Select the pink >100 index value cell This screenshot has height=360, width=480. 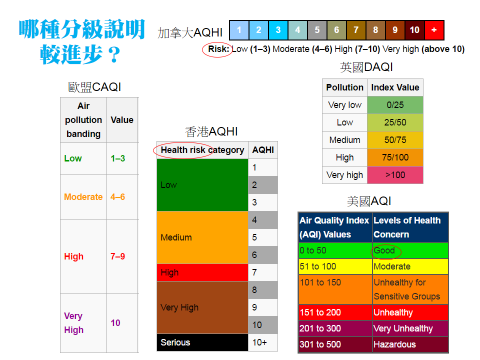[x=395, y=175]
